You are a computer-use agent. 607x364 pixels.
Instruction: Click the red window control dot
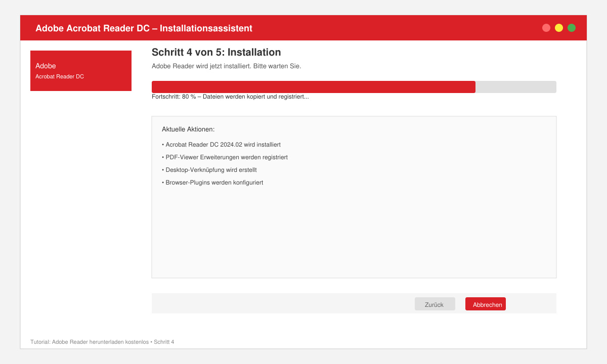click(x=546, y=28)
